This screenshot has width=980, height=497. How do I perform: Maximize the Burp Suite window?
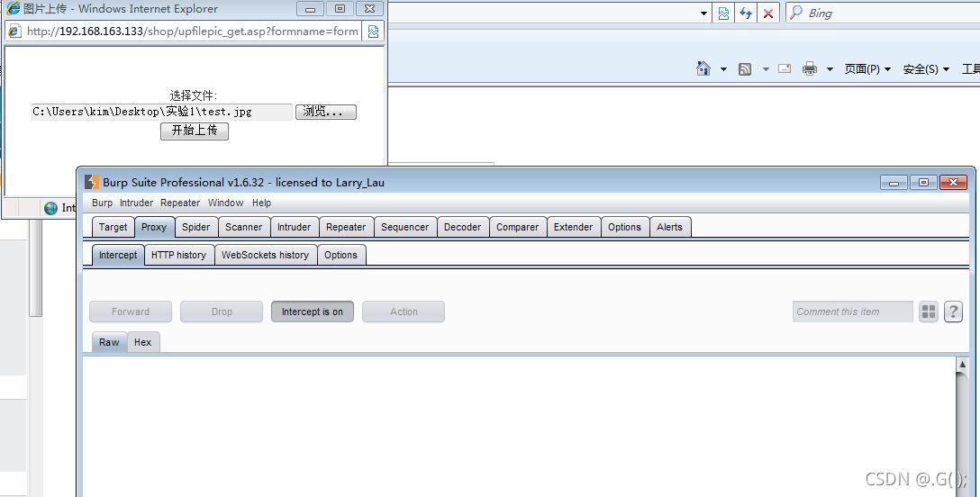[x=923, y=182]
